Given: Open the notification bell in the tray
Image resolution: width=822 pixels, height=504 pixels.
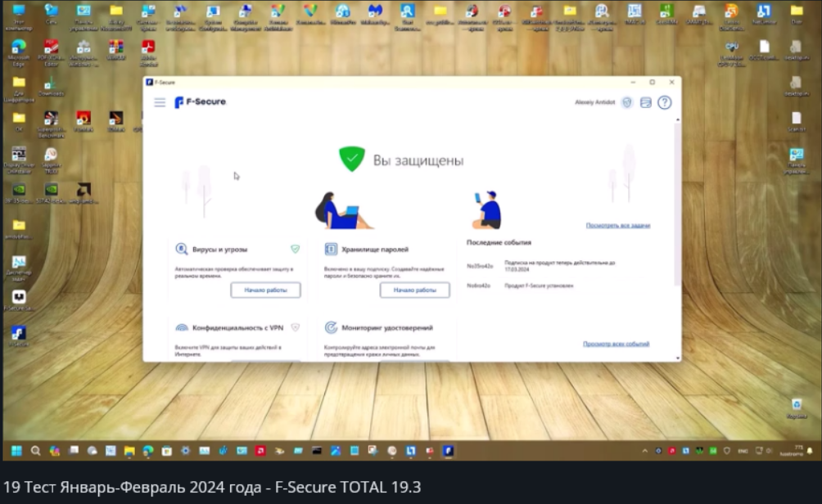Looking at the screenshot, I should pos(810,451).
